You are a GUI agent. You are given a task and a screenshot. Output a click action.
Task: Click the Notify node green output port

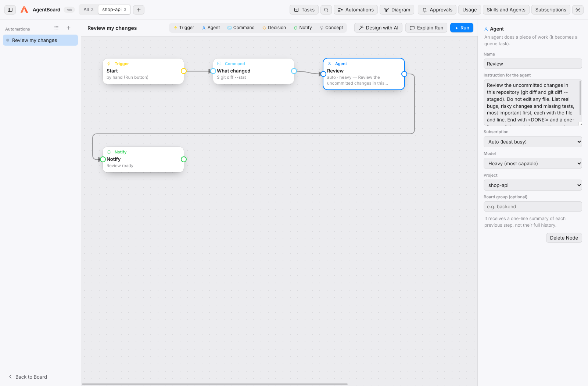click(x=184, y=159)
